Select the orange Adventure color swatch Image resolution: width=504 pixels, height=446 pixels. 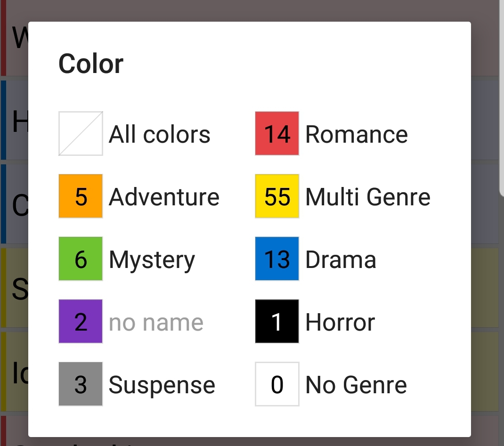coord(81,196)
